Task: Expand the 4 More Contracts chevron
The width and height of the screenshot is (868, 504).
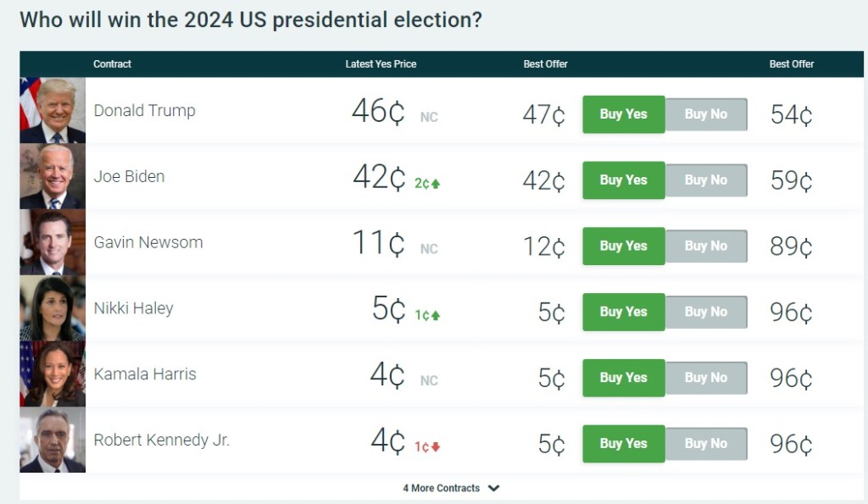Action: point(494,488)
